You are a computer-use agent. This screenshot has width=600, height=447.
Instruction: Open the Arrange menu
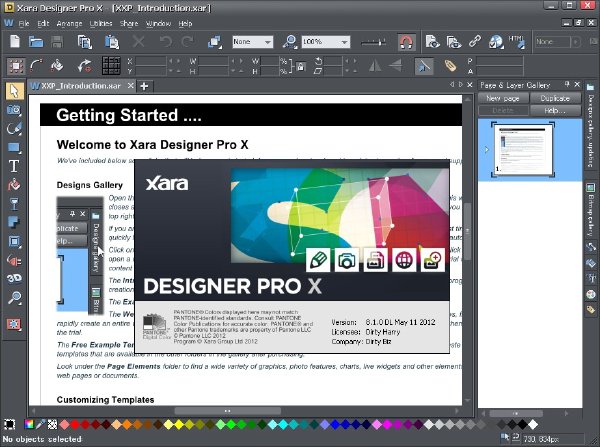[x=69, y=24]
